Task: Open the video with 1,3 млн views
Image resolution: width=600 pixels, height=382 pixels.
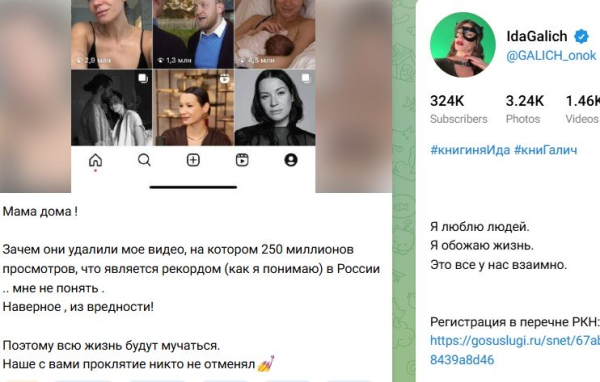Action: (194, 34)
